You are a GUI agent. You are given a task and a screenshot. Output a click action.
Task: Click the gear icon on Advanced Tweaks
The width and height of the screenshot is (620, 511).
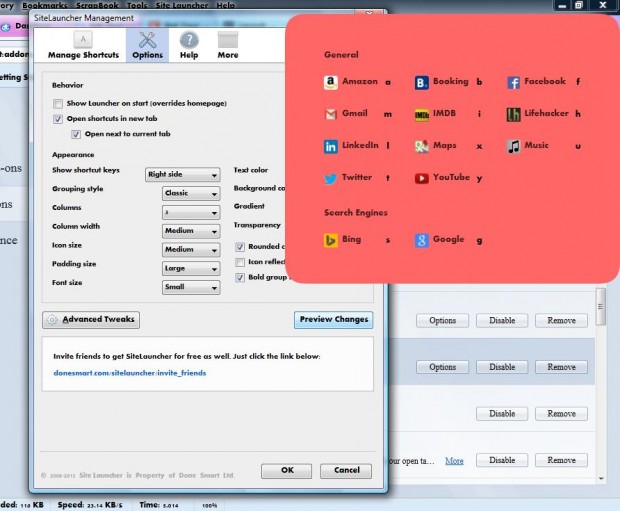point(52,320)
